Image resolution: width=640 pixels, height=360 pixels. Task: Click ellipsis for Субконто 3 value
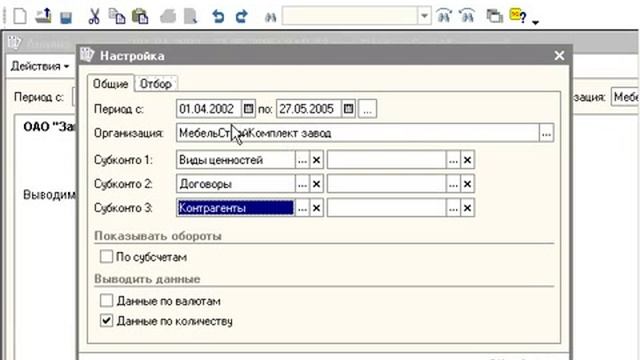click(x=453, y=208)
